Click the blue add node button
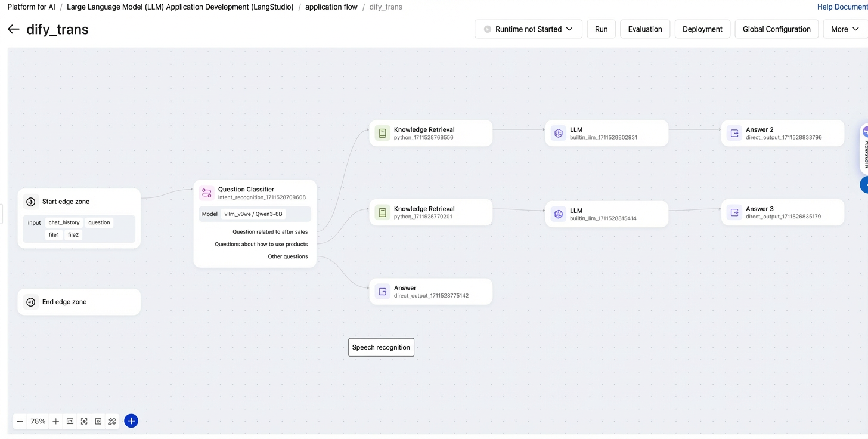868x439 pixels. [x=131, y=421]
